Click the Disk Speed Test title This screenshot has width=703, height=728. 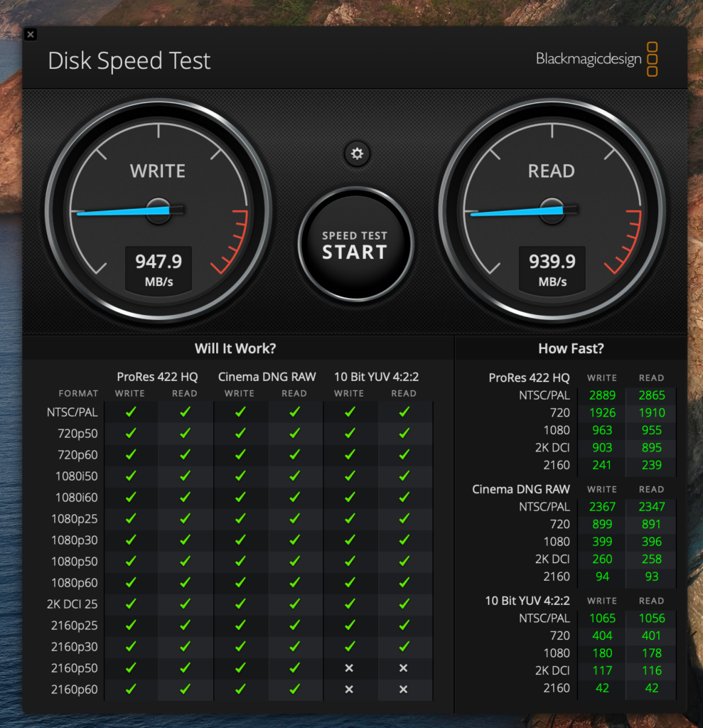(129, 61)
